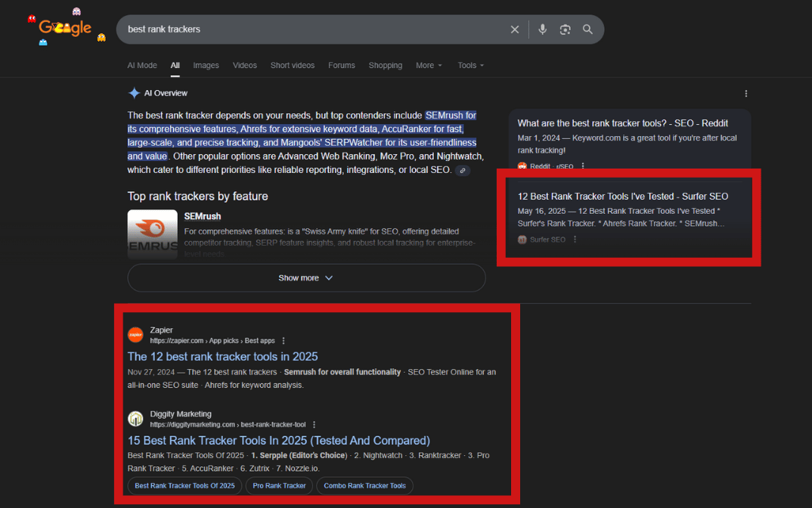This screenshot has width=812, height=508.
Task: Open 'What are the best rank tracker tools?' Reddit card
Action: click(622, 123)
